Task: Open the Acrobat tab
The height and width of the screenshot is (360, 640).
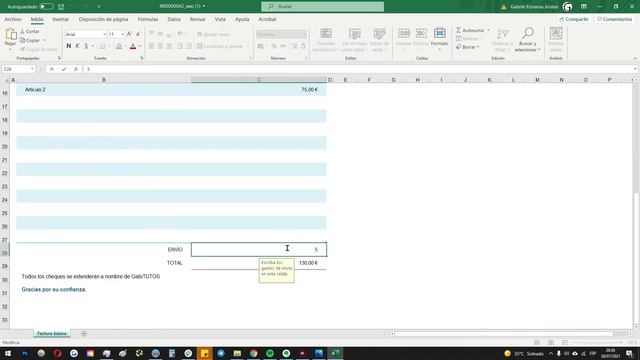Action: tap(267, 19)
